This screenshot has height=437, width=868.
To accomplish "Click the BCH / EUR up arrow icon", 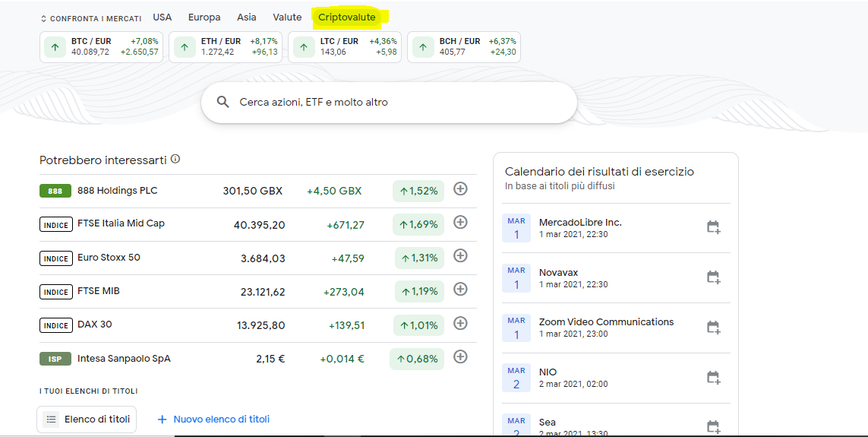I will tap(423, 47).
